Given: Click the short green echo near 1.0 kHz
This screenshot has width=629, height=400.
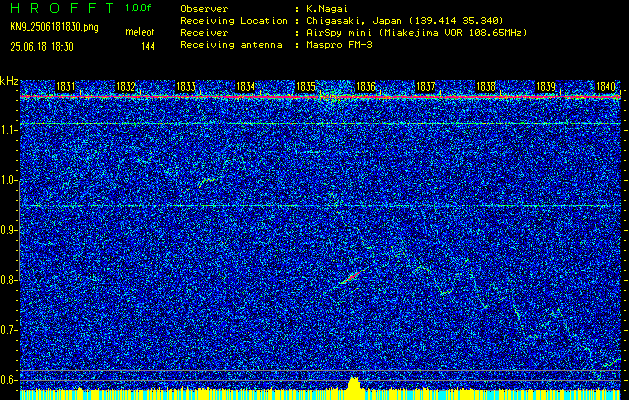Looking at the screenshot, I should click(x=208, y=182).
